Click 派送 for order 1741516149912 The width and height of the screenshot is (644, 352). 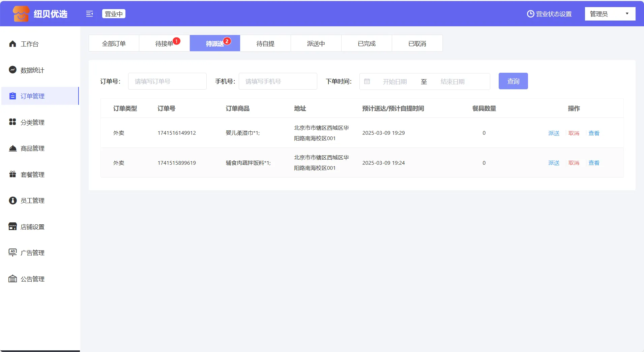[554, 133]
